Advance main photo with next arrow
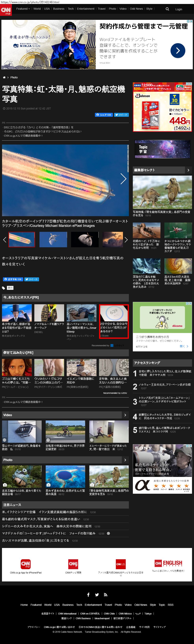 [123, 179]
